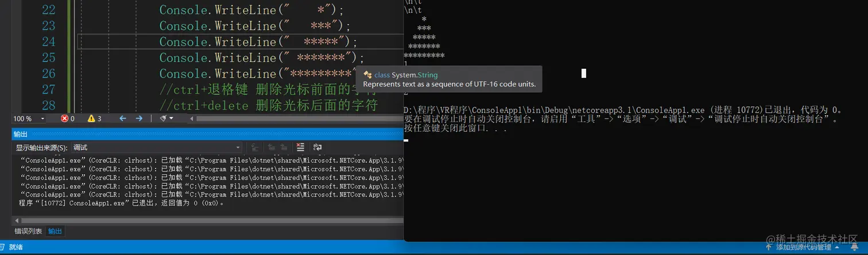Click the Output panel horizontal scrollbar left arrow
The height and width of the screenshot is (255, 868).
(15, 221)
